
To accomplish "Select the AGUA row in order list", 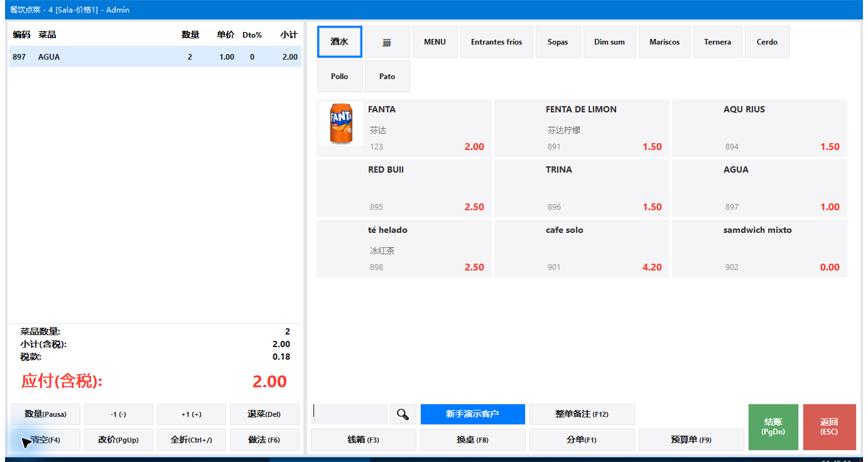I will pos(155,56).
